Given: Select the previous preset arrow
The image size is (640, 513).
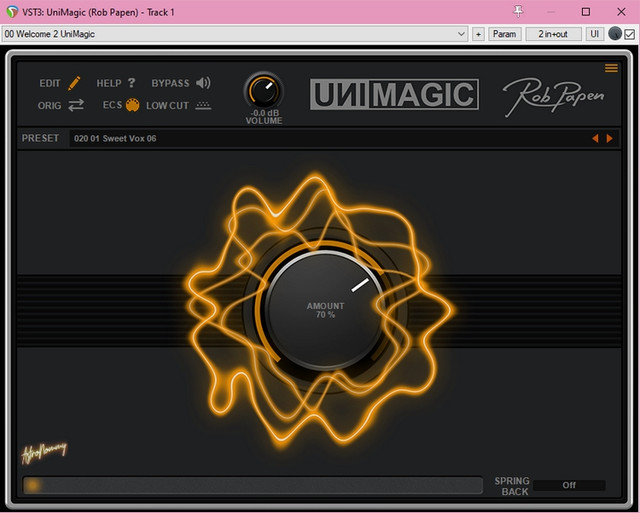Looking at the screenshot, I should click(x=595, y=138).
